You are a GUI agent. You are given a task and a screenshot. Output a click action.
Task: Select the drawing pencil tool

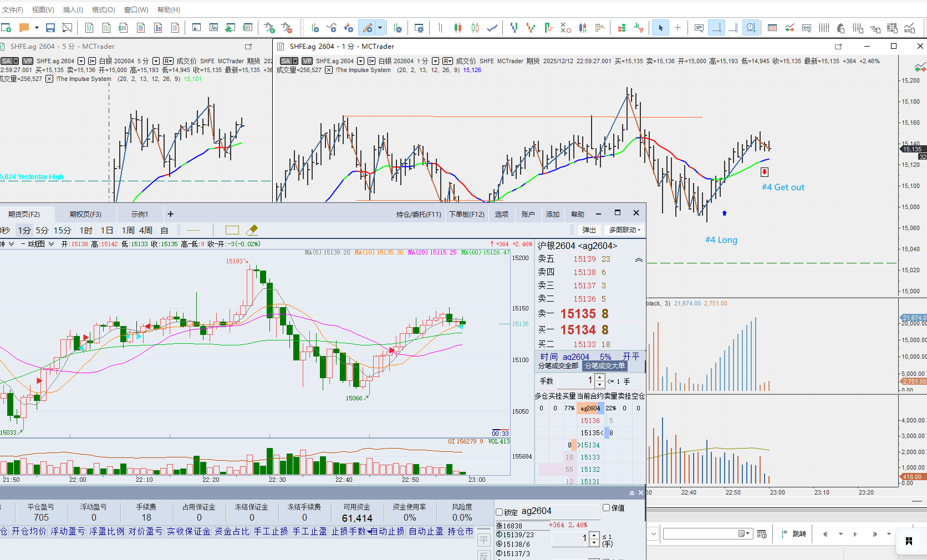click(367, 28)
